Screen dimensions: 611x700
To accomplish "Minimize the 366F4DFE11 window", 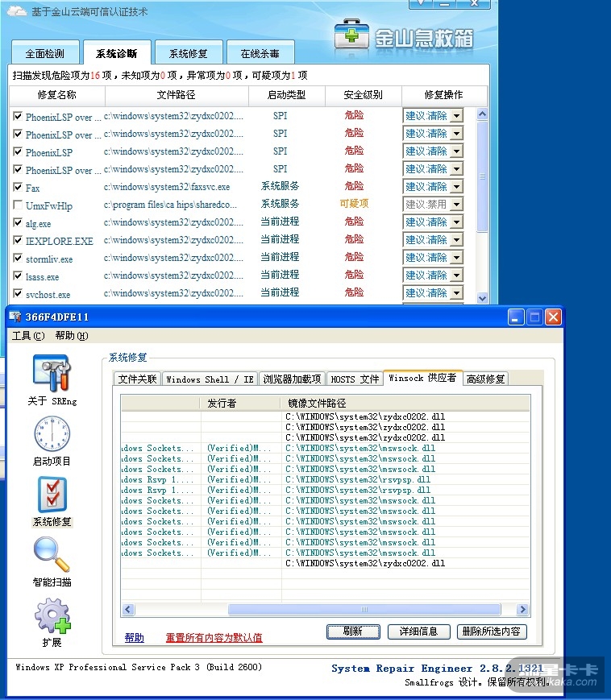I will pyautogui.click(x=516, y=317).
